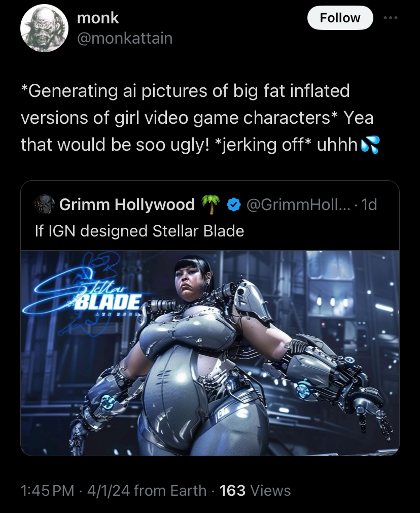
Task: Click the 4/1/24 date text
Action: coord(108,491)
